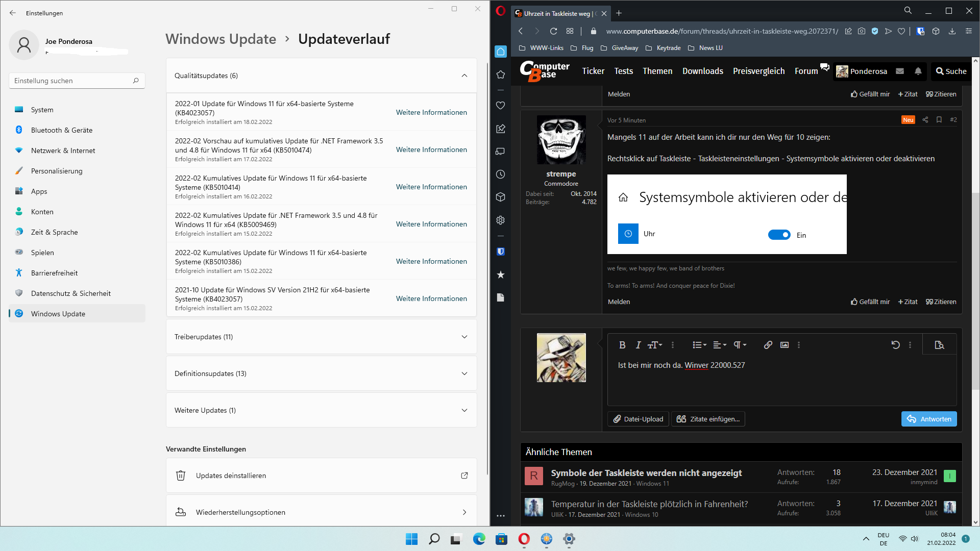
Task: Bookmark post #2 with the bookmark icon
Action: coord(939,120)
